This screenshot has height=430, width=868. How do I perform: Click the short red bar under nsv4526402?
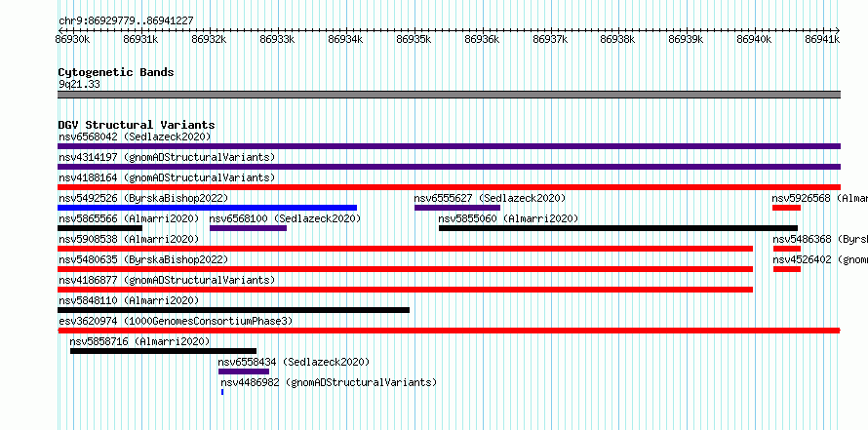tap(787, 269)
